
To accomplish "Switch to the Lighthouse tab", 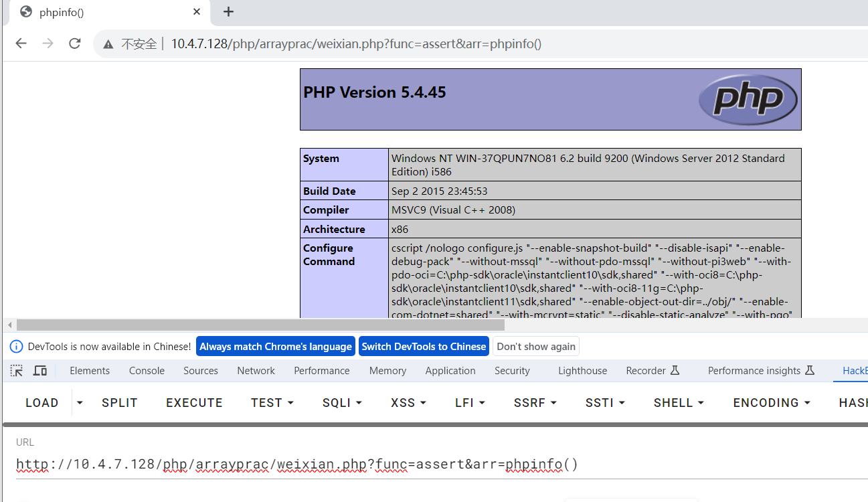I will pos(583,370).
